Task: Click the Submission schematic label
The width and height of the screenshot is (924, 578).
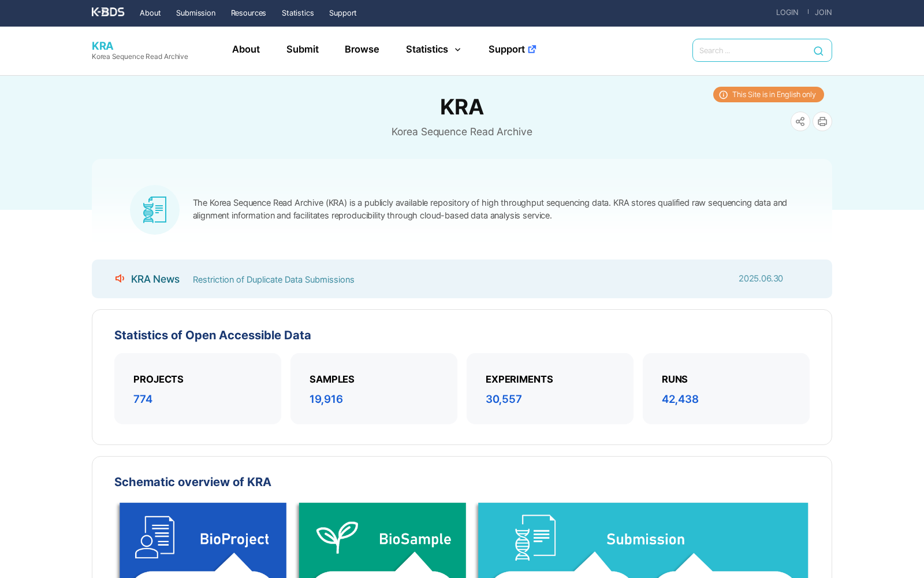Action: 646,539
